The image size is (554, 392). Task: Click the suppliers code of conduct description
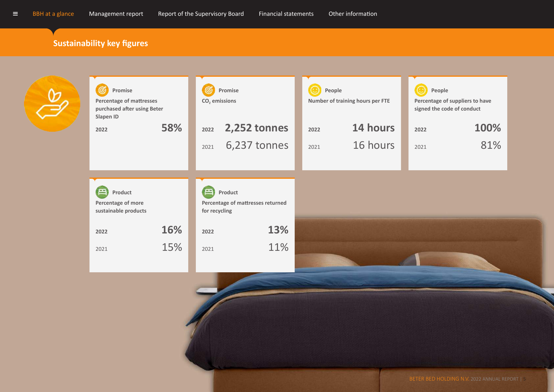(x=453, y=105)
